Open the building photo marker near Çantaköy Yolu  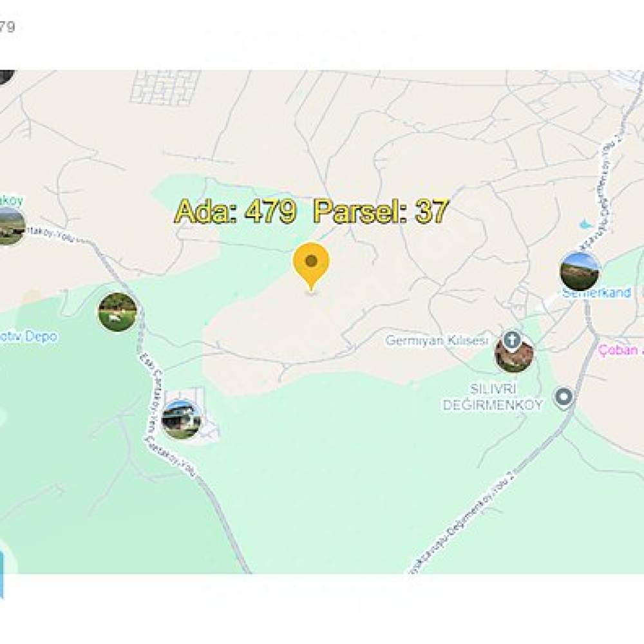click(181, 419)
